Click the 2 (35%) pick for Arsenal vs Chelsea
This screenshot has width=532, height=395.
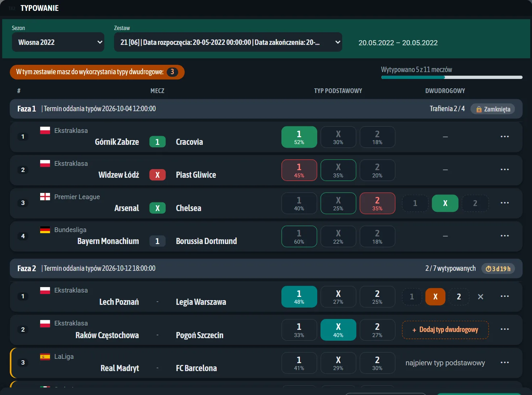pos(377,203)
